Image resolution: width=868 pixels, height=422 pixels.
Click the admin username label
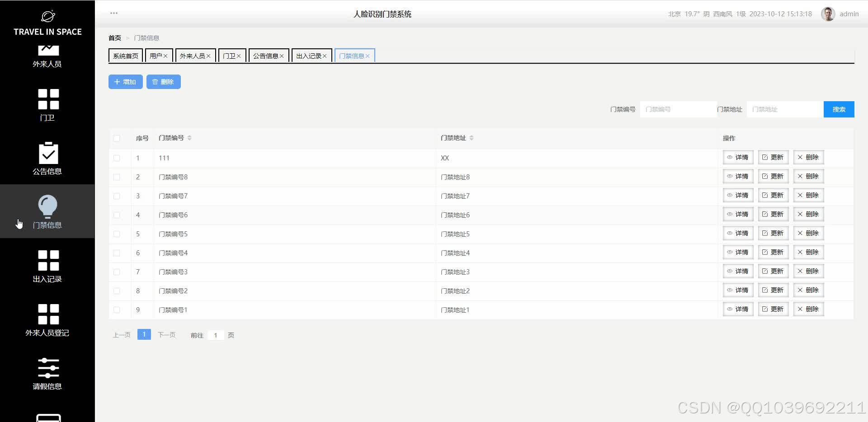pyautogui.click(x=849, y=14)
